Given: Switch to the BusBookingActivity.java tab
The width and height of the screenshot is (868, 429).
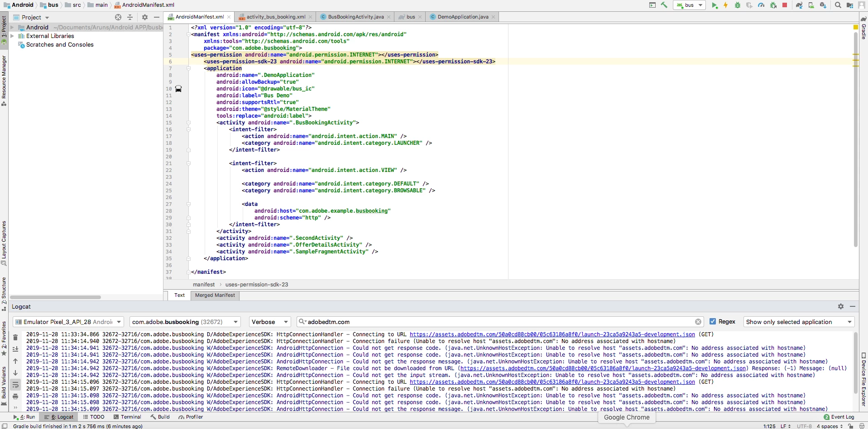Looking at the screenshot, I should [x=356, y=17].
